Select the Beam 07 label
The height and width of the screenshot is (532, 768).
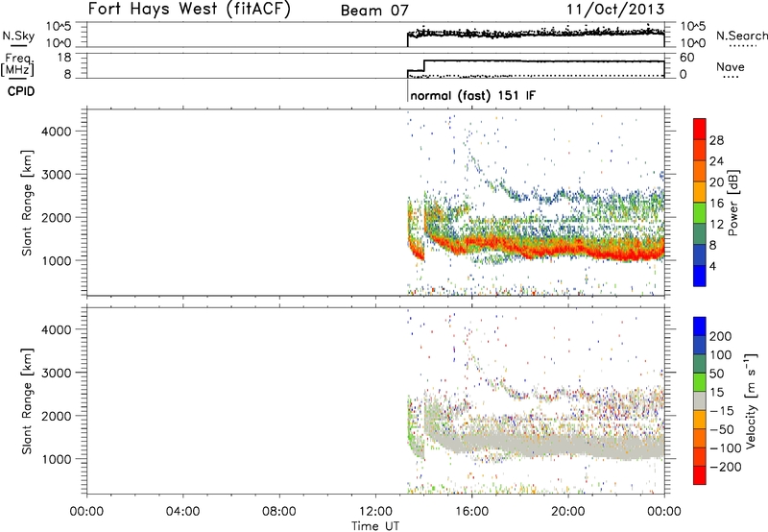[374, 11]
